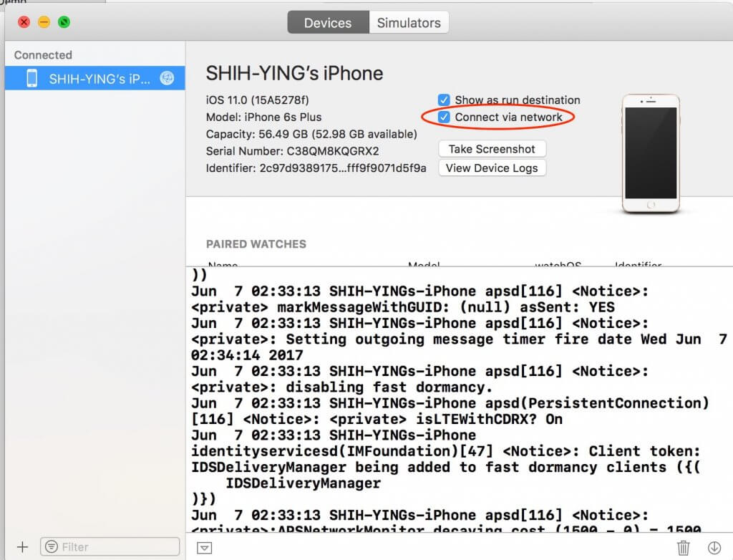Toggle Show as run destination checkbox
Viewport: 733px width, 560px height.
coord(444,100)
